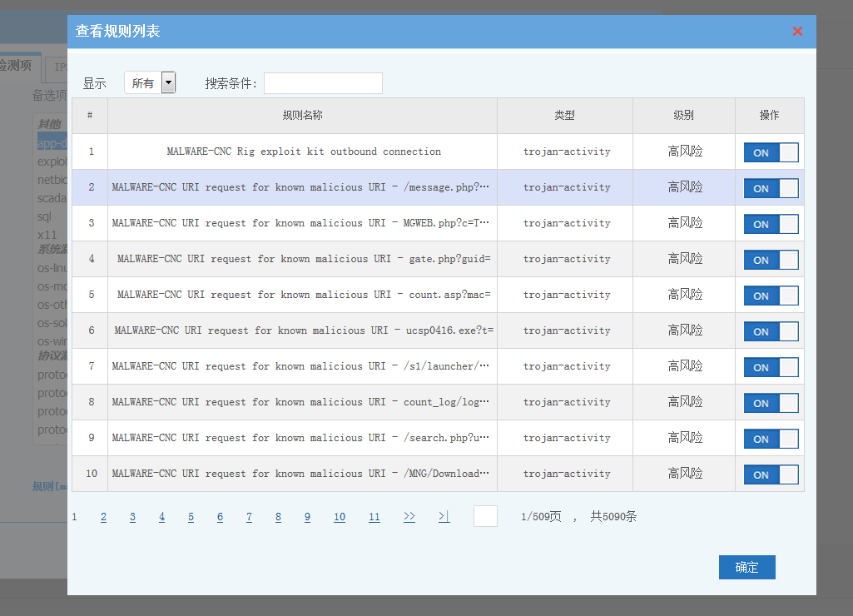
Task: Close the rule list dialog with X
Action: tap(797, 32)
